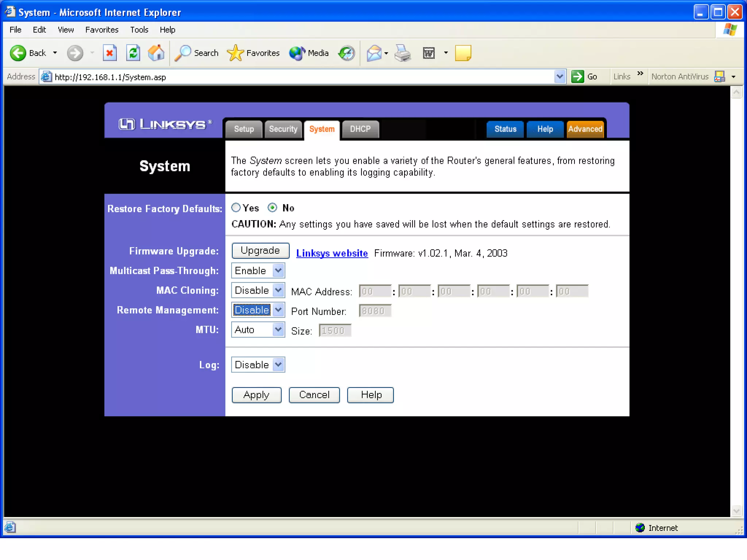The width and height of the screenshot is (747, 560).
Task: Click the Back arrow icon
Action: 18,53
